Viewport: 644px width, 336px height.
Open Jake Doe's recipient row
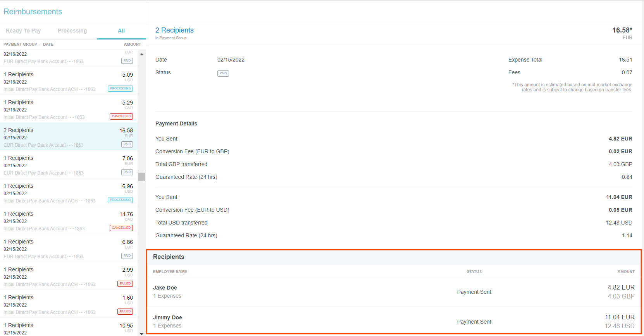[393, 292]
